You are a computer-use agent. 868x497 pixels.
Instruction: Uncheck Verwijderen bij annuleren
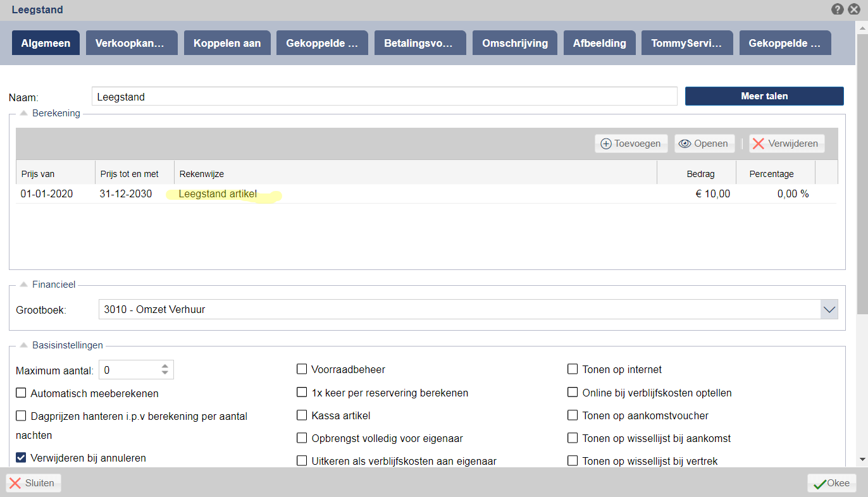[x=21, y=458]
